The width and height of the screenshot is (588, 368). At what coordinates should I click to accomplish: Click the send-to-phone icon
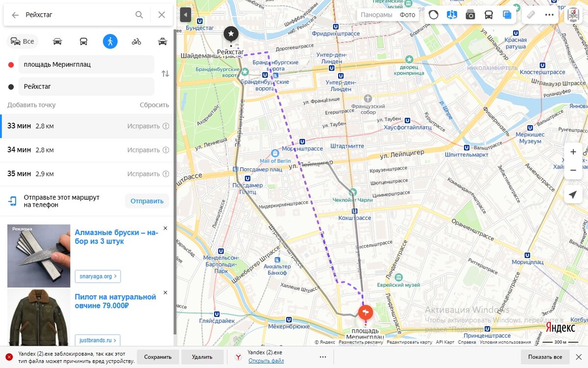[12, 201]
